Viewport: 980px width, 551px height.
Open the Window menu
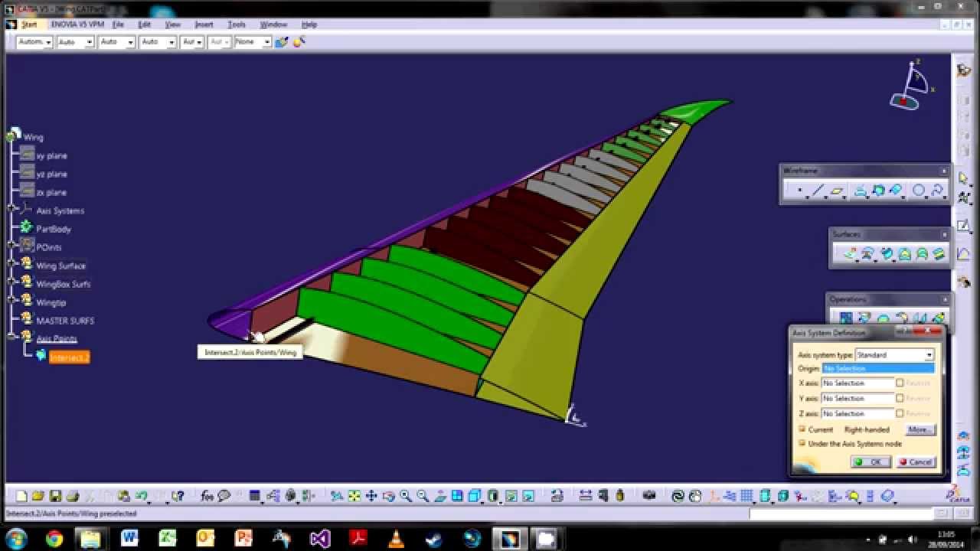tap(273, 24)
